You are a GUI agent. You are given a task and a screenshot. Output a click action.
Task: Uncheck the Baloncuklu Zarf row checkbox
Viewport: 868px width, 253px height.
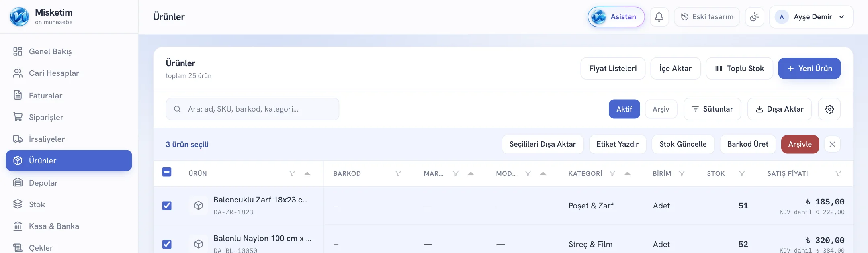pyautogui.click(x=167, y=206)
